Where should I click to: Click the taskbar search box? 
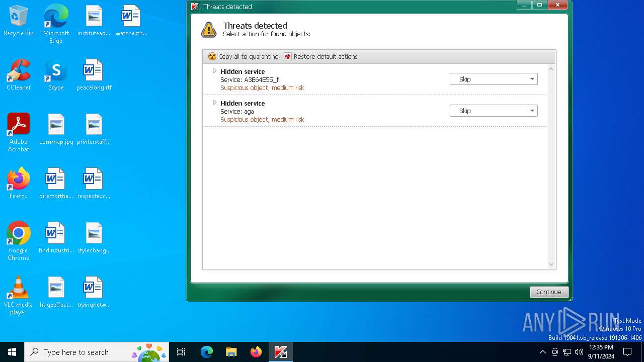(97, 352)
